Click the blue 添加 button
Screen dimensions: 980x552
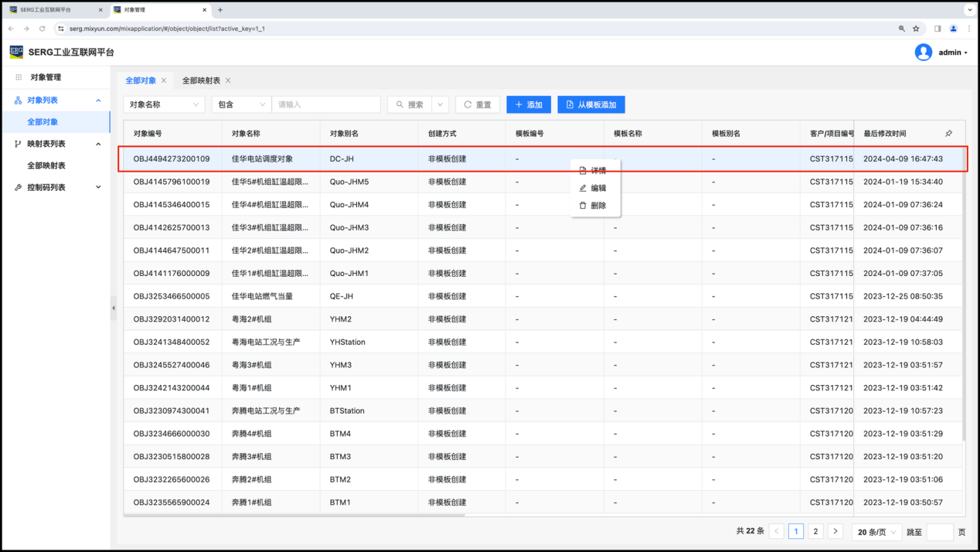[529, 104]
